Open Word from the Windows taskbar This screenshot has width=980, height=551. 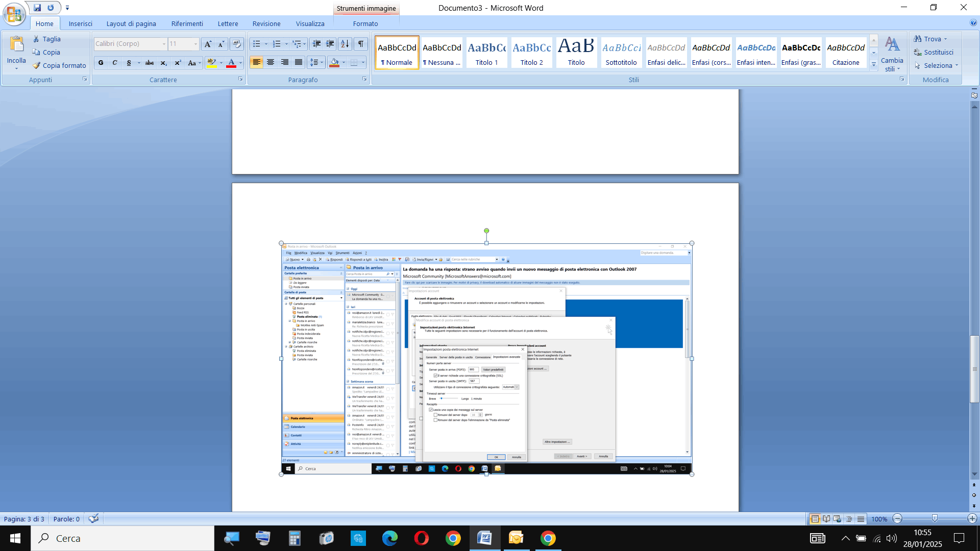click(x=484, y=538)
